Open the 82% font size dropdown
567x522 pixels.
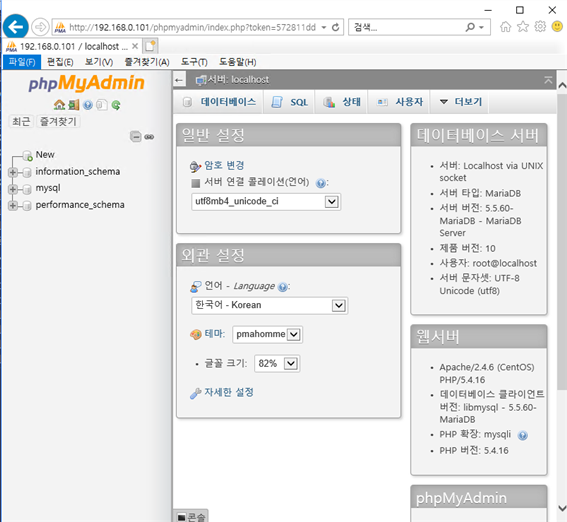[277, 363]
